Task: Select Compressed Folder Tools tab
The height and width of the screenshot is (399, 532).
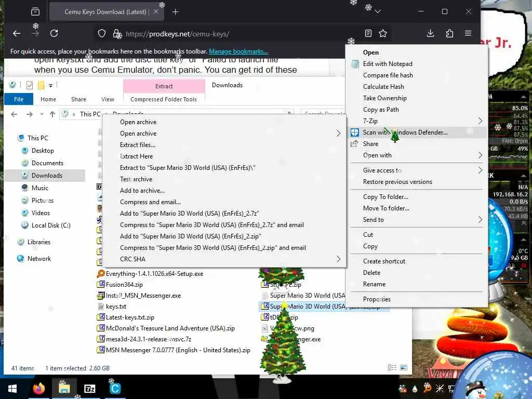Action: 164,99
